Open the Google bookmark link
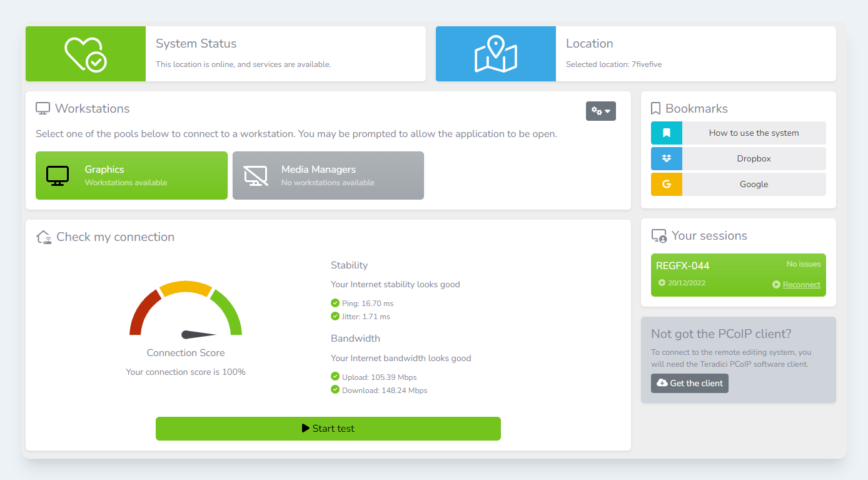 click(754, 185)
